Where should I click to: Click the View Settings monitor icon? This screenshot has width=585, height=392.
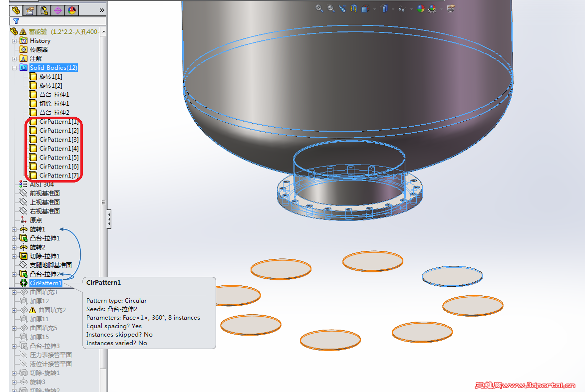pyautogui.click(x=451, y=8)
